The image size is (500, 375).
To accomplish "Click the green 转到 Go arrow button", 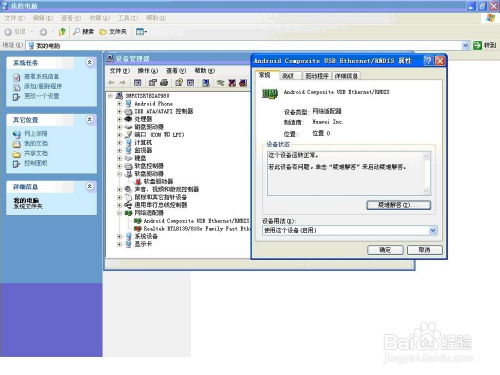I will (477, 45).
